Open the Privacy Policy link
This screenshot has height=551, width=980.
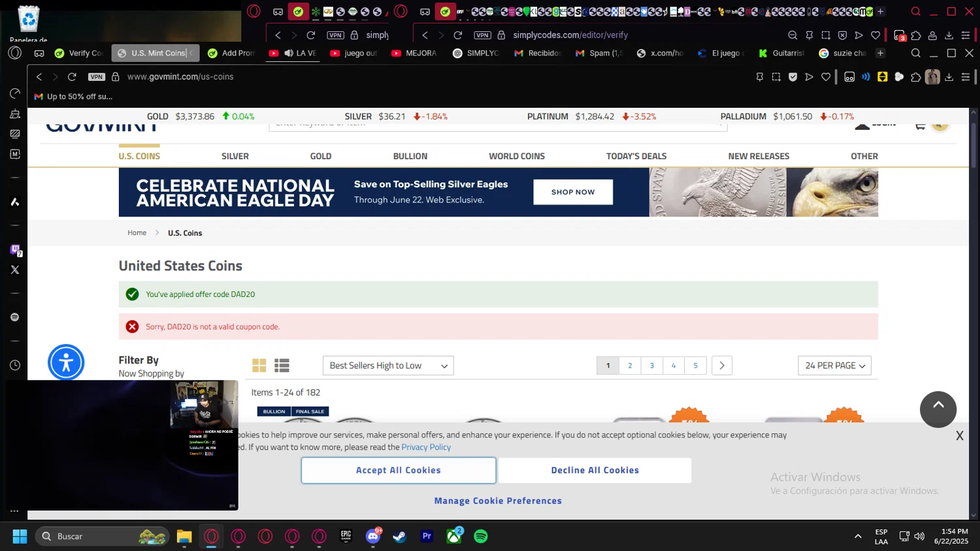(x=426, y=447)
